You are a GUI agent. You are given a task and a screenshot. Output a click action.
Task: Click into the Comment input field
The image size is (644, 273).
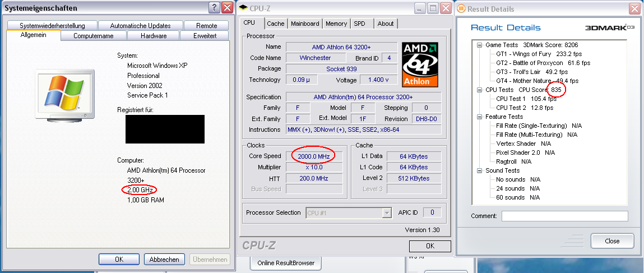pyautogui.click(x=565, y=216)
